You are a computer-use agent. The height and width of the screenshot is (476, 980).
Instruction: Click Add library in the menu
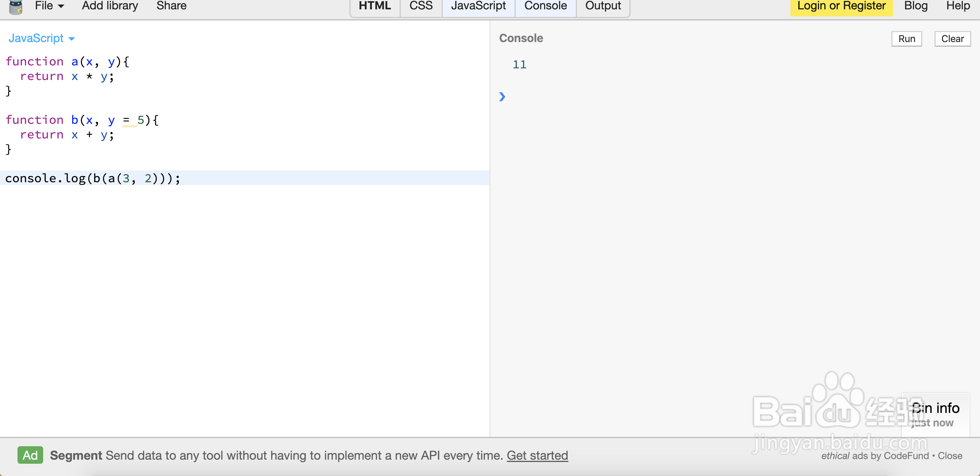click(x=110, y=6)
